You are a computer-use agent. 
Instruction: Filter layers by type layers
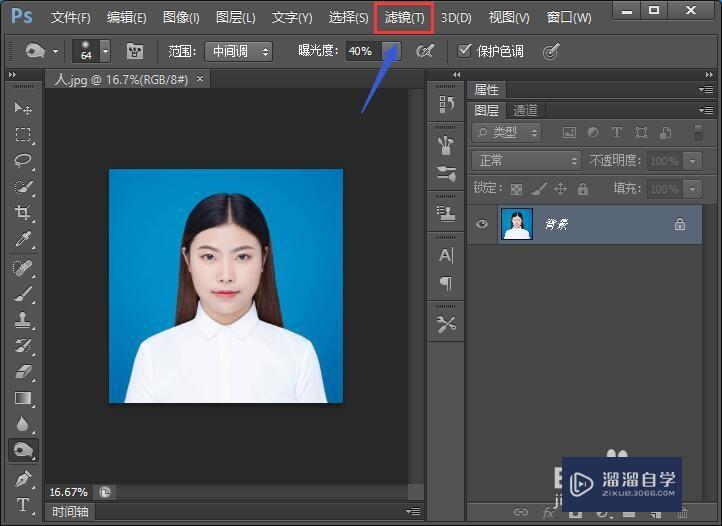[617, 133]
